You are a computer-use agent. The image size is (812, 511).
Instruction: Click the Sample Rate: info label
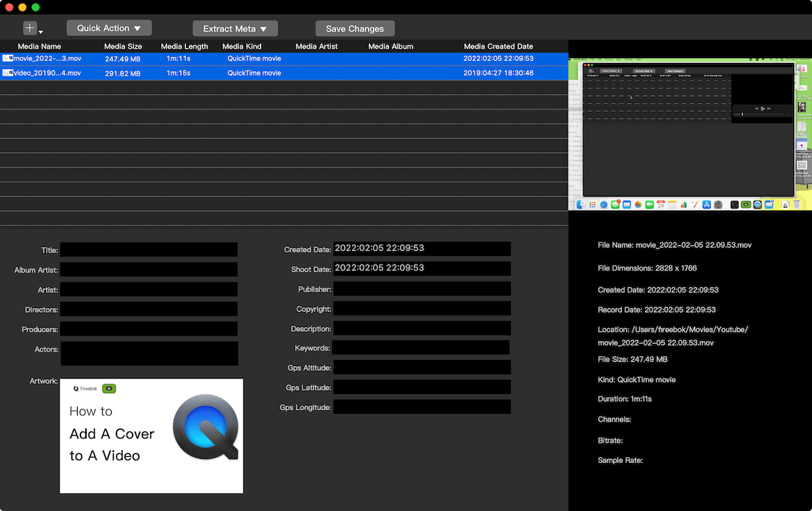pos(621,460)
